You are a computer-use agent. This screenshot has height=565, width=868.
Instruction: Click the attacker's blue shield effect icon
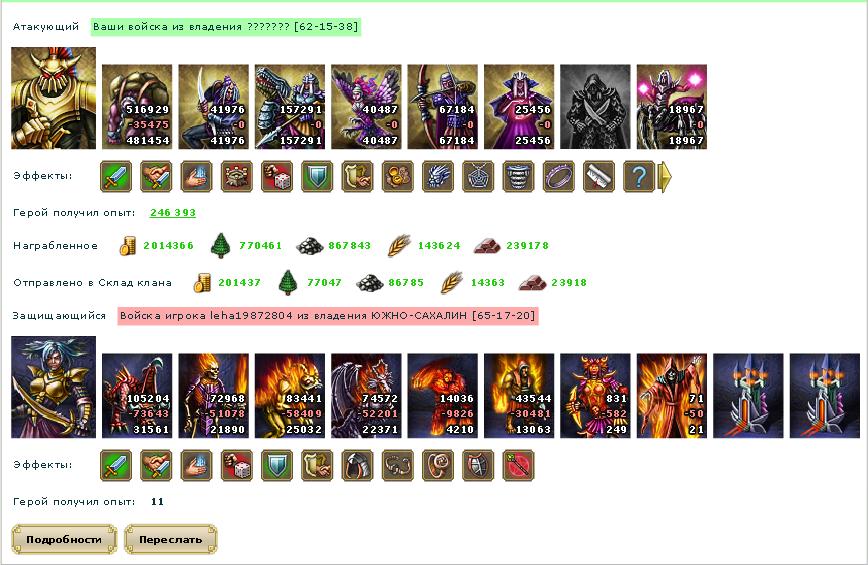pos(317,177)
